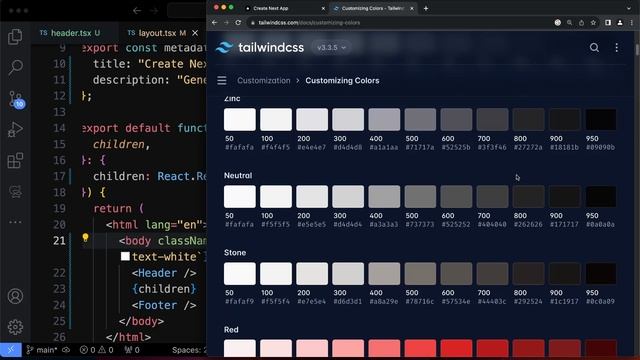Click the Accounts icon in activity bar

coord(15,296)
